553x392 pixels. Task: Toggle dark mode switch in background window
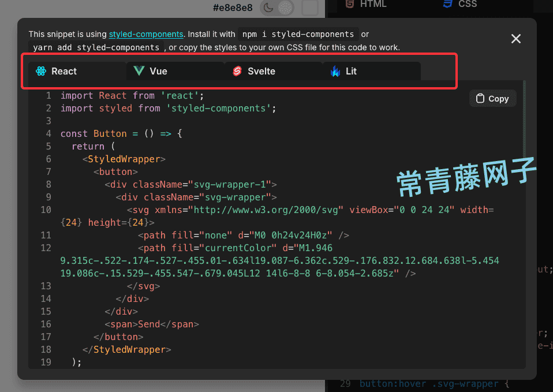click(x=277, y=8)
